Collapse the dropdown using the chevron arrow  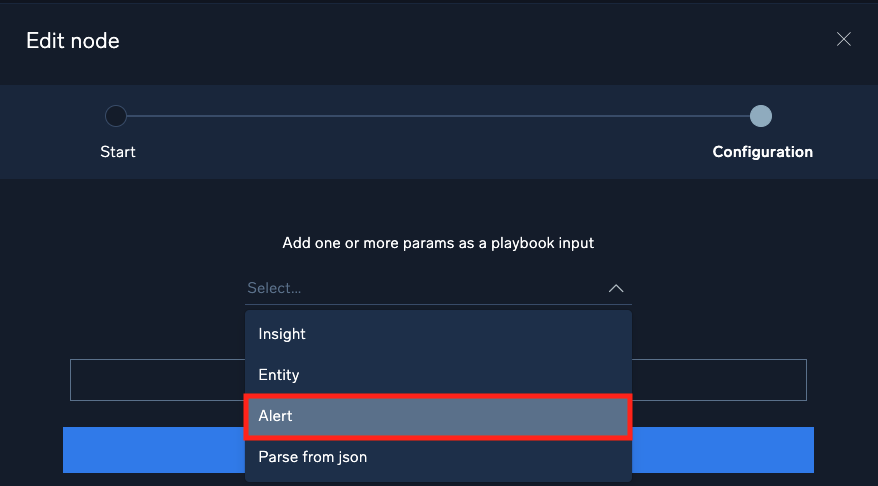(616, 289)
